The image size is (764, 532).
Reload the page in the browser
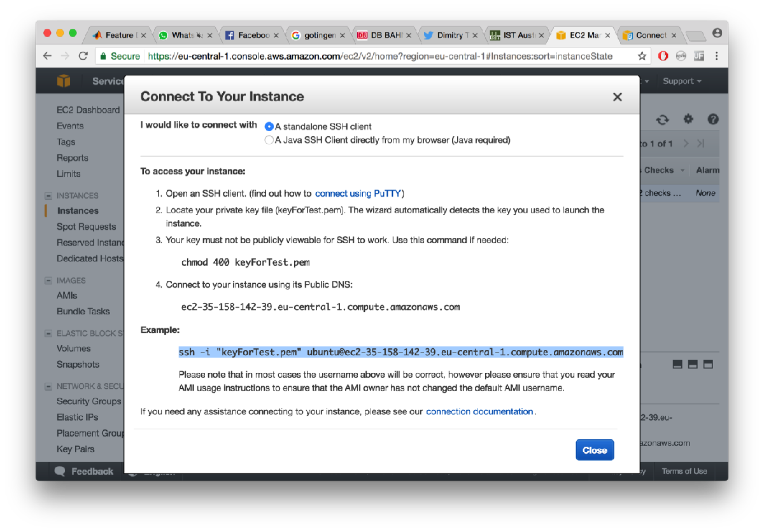(x=83, y=56)
